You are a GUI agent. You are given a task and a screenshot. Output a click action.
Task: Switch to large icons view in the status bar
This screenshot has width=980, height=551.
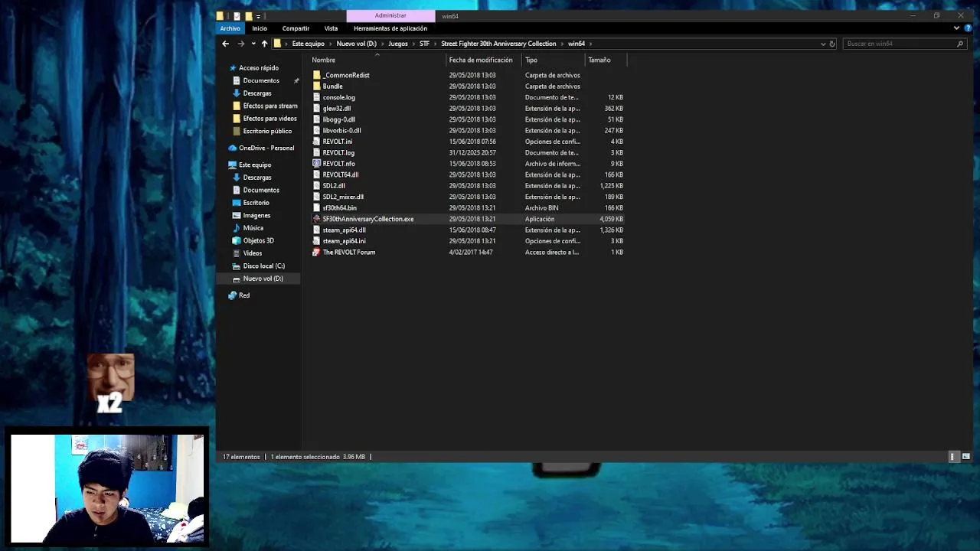966,457
